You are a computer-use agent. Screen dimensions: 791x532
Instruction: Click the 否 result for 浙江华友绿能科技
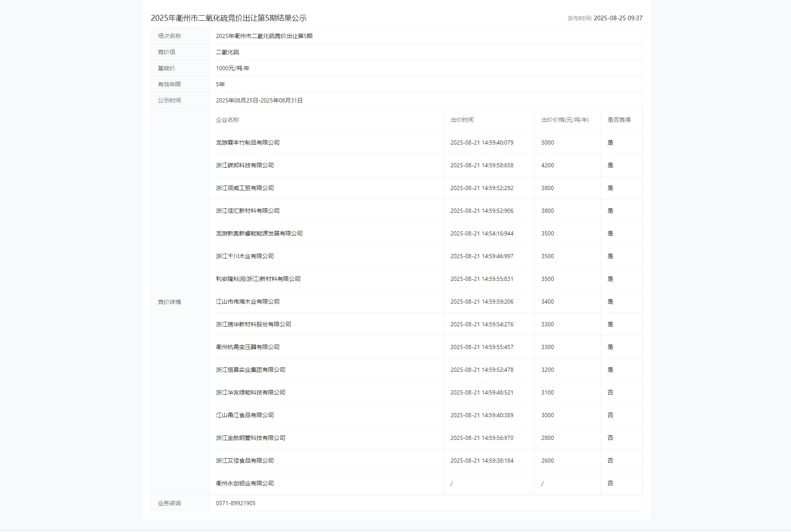610,392
